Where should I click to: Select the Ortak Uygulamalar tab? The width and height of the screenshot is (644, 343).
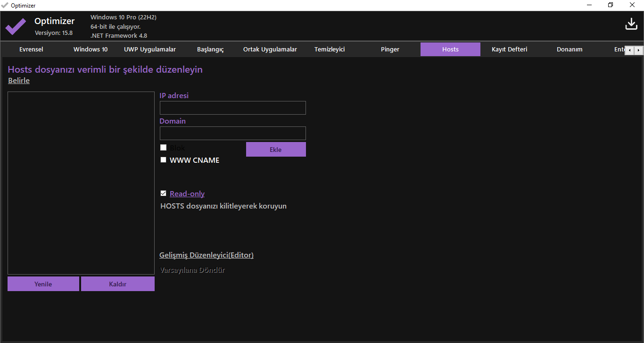[x=270, y=49]
